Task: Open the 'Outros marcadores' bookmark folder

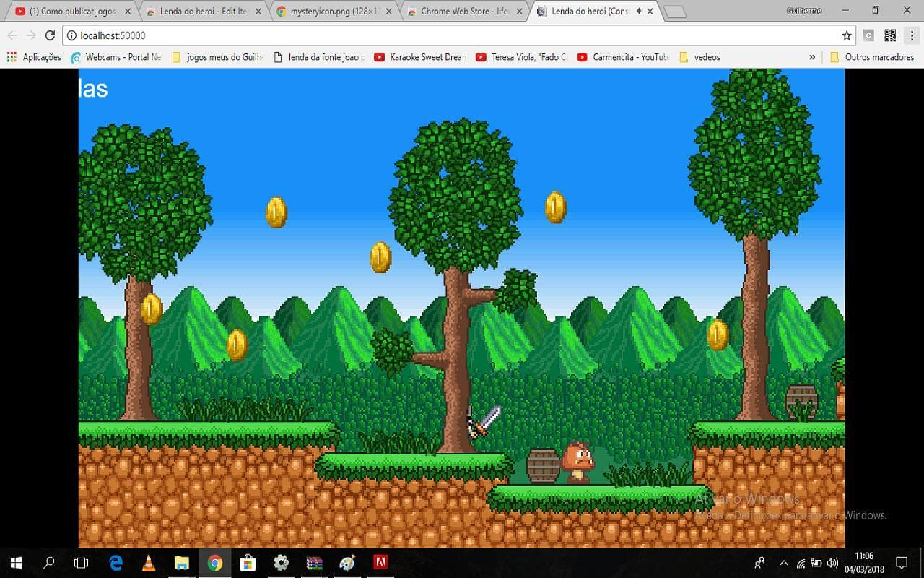Action: coord(872,57)
